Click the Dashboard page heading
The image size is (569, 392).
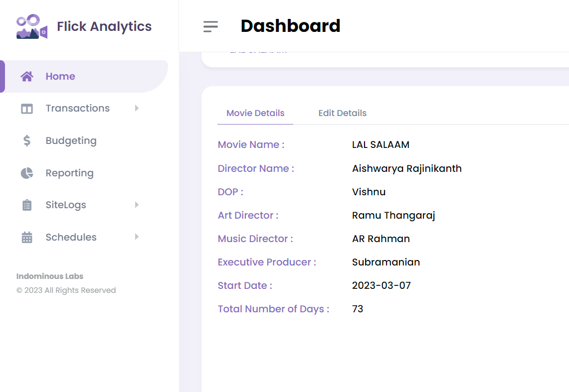coord(290,26)
